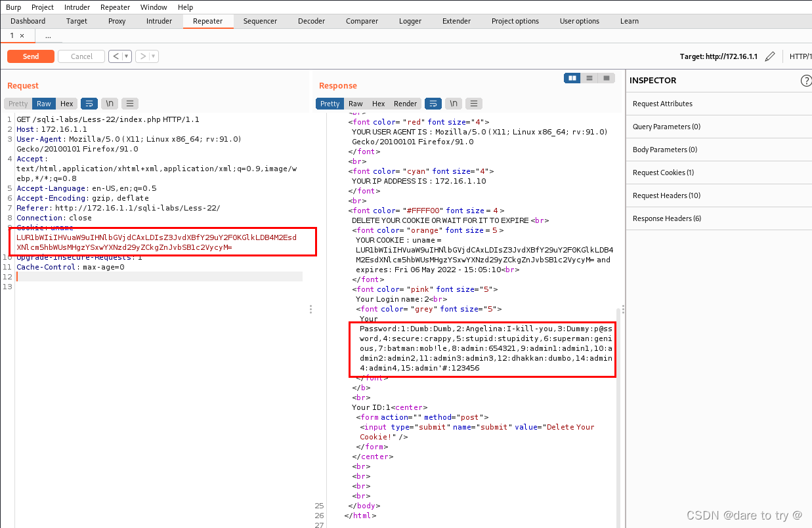Image resolution: width=812 pixels, height=528 pixels.
Task: Switch to the Sequencer tab
Action: coord(260,21)
